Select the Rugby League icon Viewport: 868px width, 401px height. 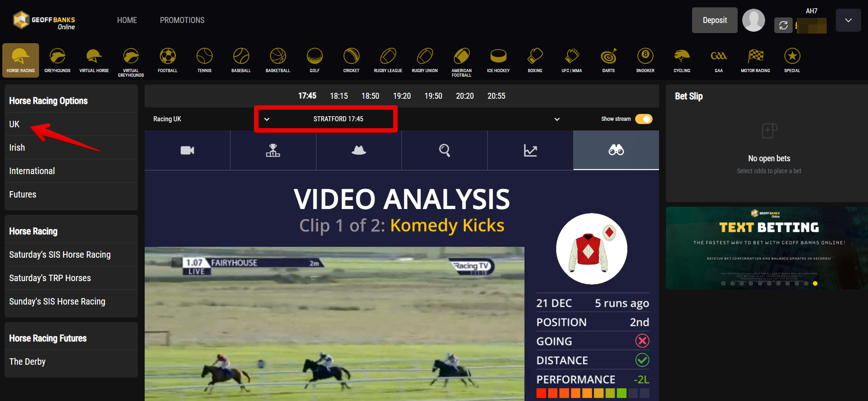[x=388, y=60]
